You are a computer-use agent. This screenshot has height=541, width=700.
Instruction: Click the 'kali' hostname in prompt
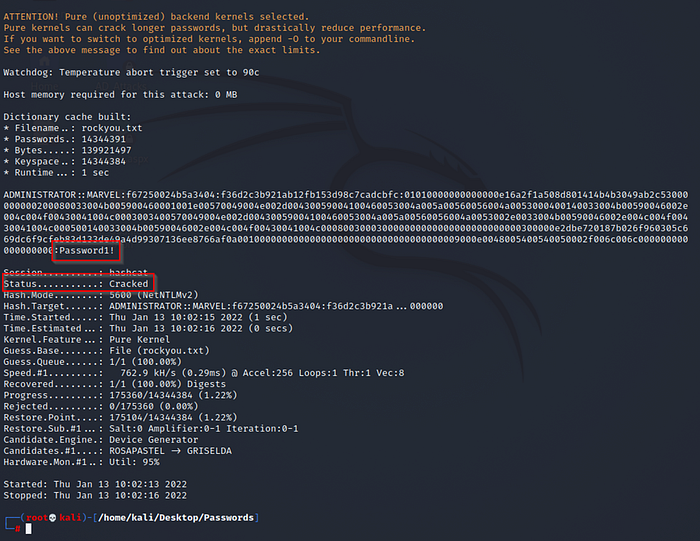[71, 518]
